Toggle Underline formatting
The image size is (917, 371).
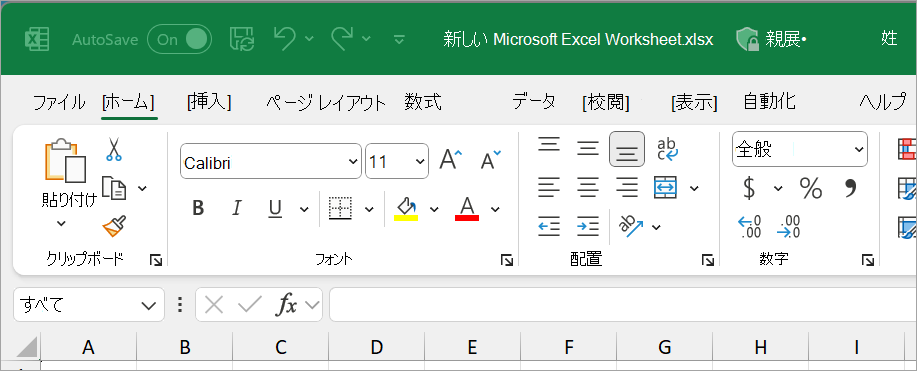tap(275, 208)
